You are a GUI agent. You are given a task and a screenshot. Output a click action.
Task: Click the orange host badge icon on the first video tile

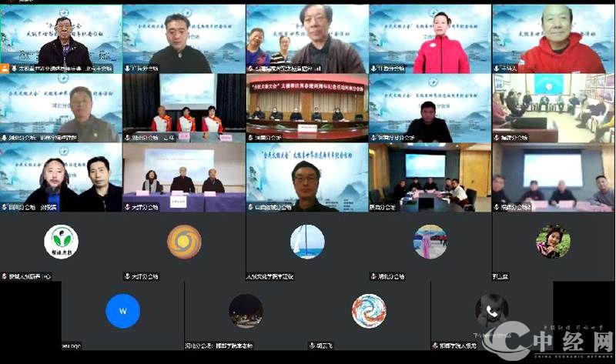5,68
